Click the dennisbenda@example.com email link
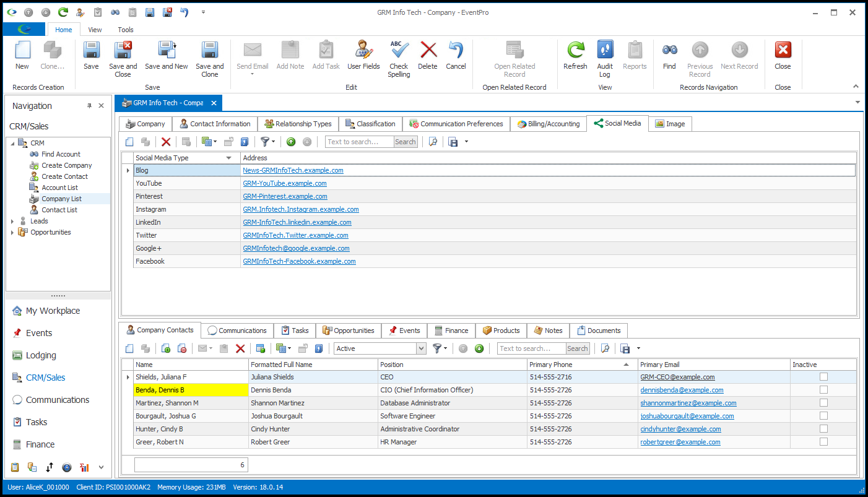The height and width of the screenshot is (497, 868). point(682,390)
